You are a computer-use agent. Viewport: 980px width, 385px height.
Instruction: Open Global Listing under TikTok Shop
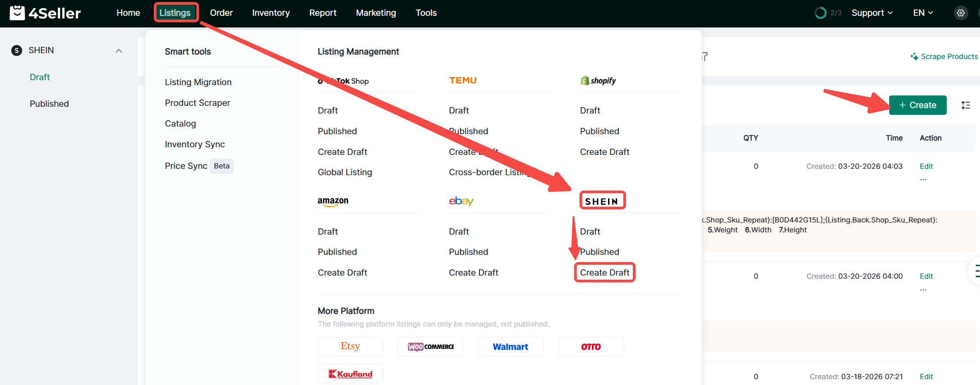[345, 172]
